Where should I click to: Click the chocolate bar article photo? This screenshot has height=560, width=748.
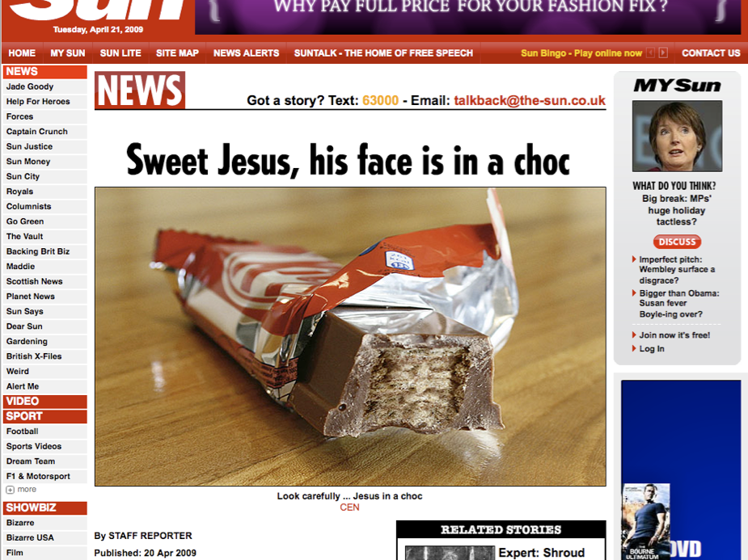(350, 336)
